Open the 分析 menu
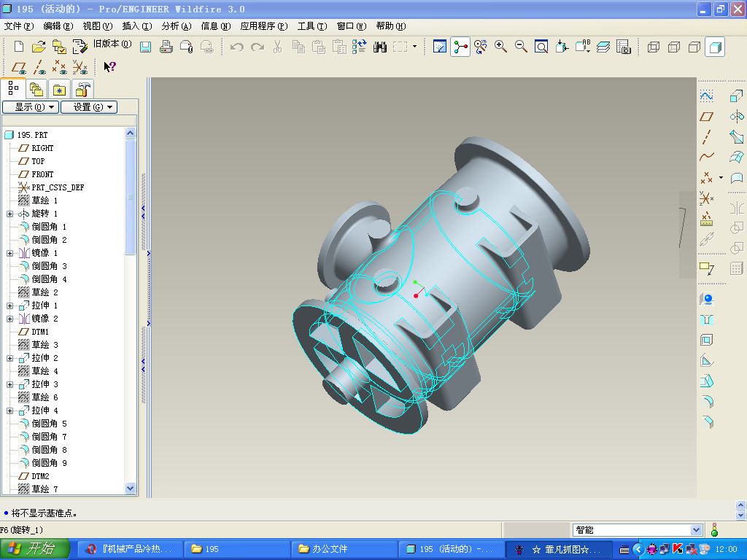Screen dimensions: 747x560 click(177, 26)
